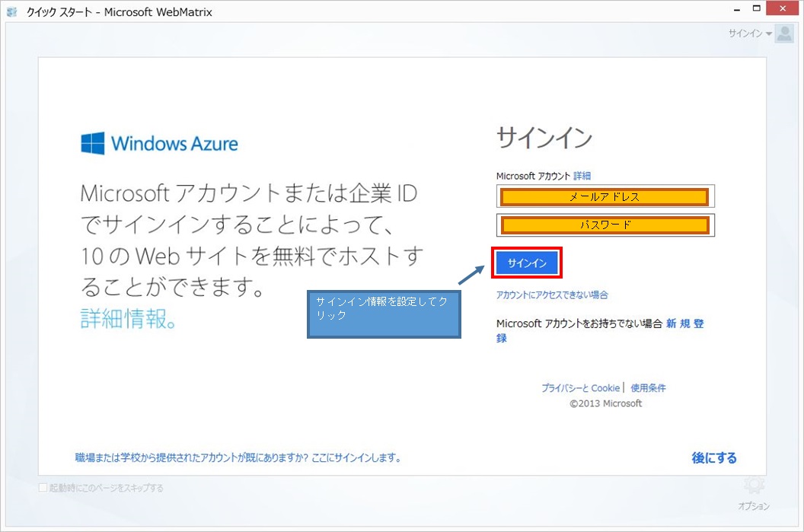Focus the パスワード input field
The height and width of the screenshot is (532, 804).
605,225
